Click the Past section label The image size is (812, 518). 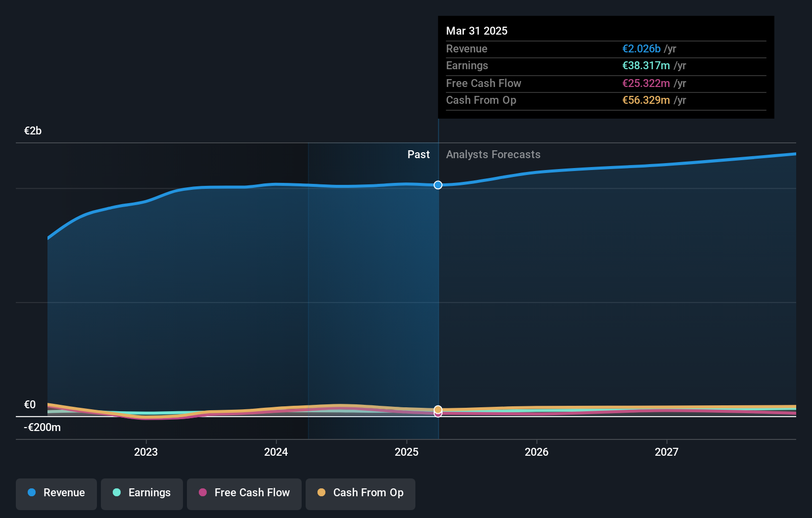[418, 155]
